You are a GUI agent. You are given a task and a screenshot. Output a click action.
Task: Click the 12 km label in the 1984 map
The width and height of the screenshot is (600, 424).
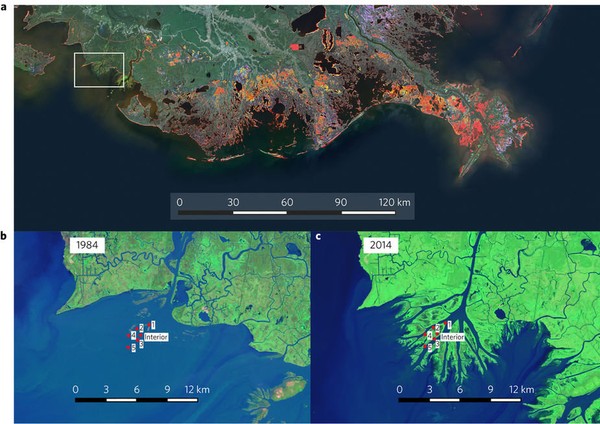point(196,388)
